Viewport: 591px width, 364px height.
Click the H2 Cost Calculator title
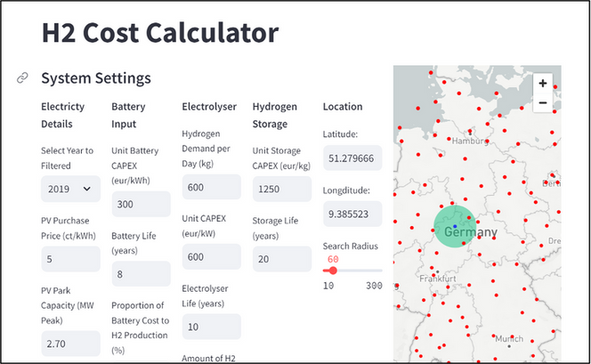160,32
